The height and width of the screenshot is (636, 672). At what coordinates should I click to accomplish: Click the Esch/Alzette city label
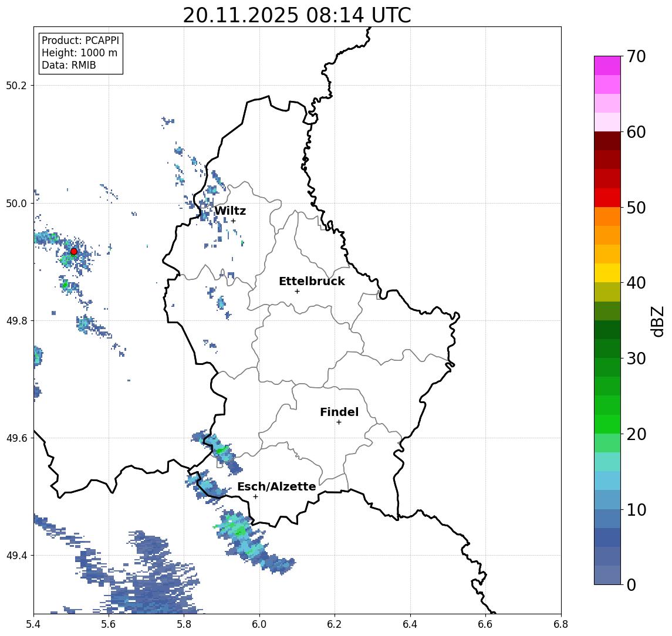tap(276, 486)
